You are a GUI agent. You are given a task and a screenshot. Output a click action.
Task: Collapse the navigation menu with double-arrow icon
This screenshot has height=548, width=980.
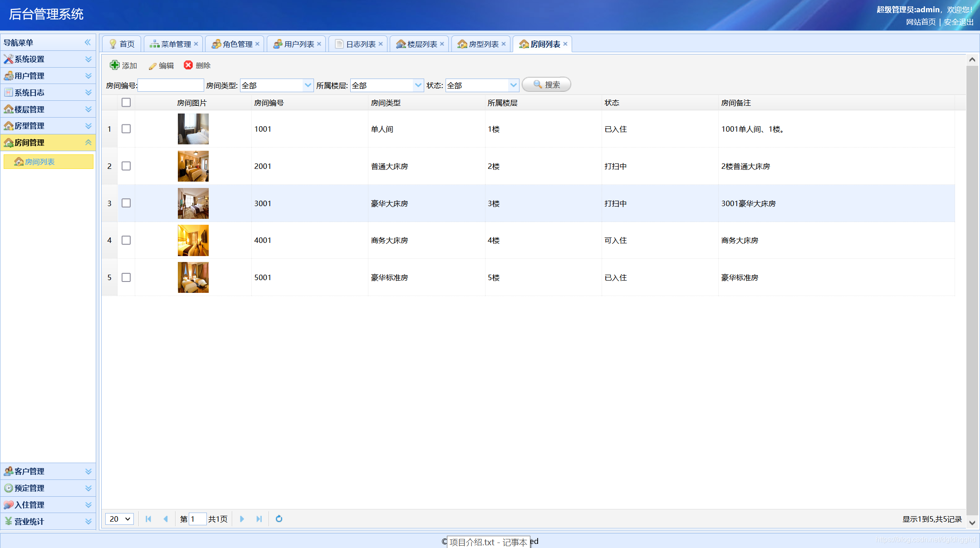tap(88, 42)
